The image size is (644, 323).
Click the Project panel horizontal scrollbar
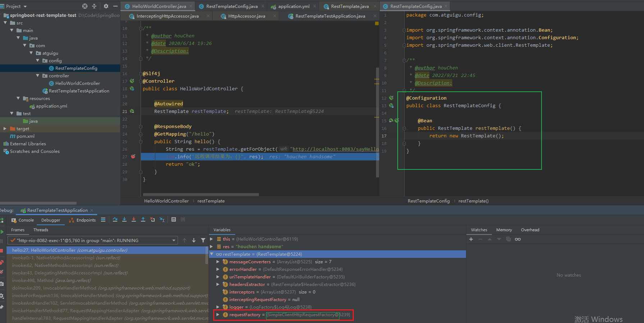point(38,203)
